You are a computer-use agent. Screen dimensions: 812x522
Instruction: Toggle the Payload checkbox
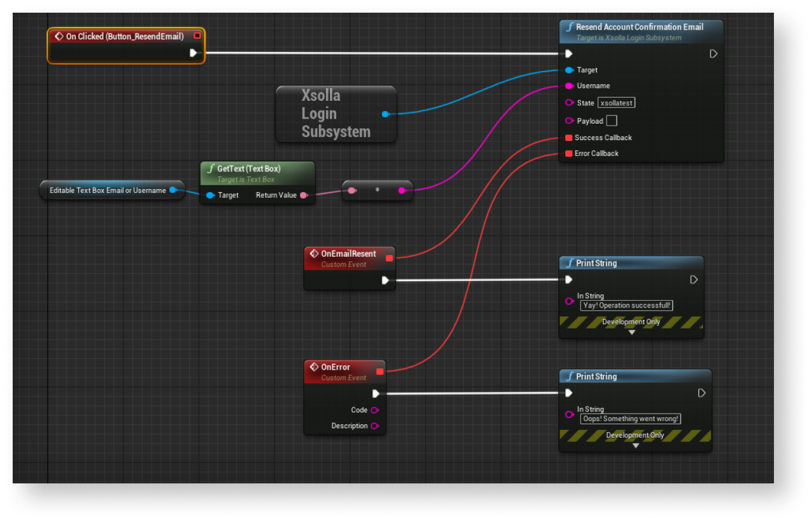pos(612,121)
